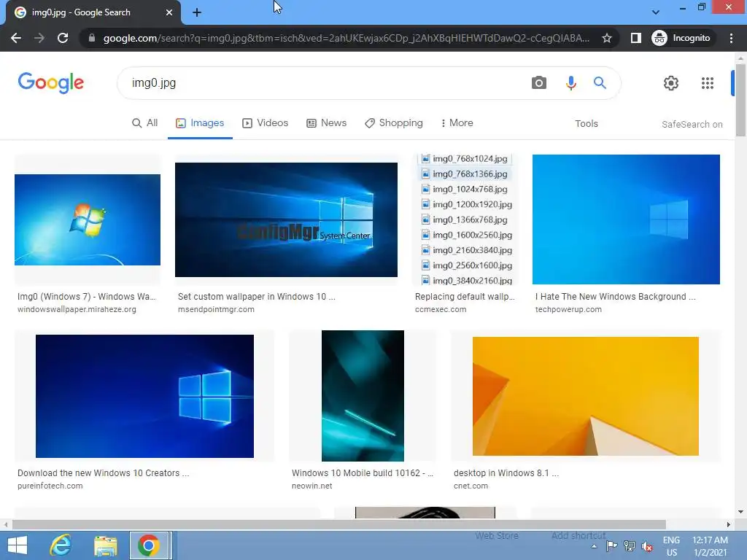Screen dimensions: 747x560
Task: Click the muted volume tray icon
Action: (647, 546)
